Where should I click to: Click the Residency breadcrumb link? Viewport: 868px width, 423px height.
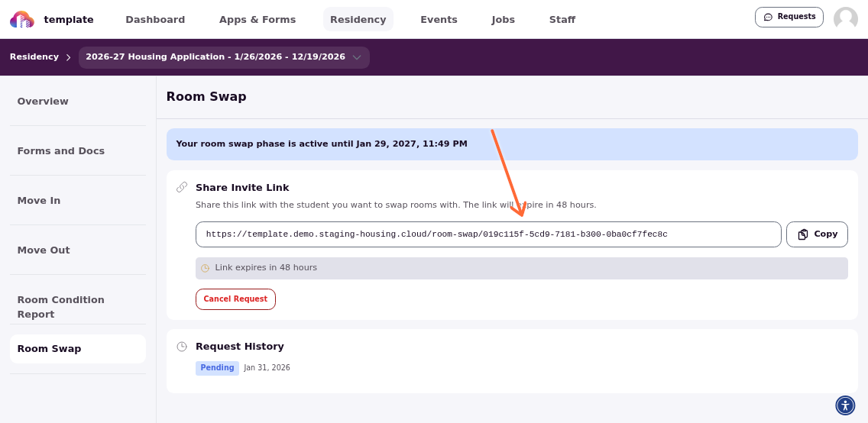(x=34, y=57)
